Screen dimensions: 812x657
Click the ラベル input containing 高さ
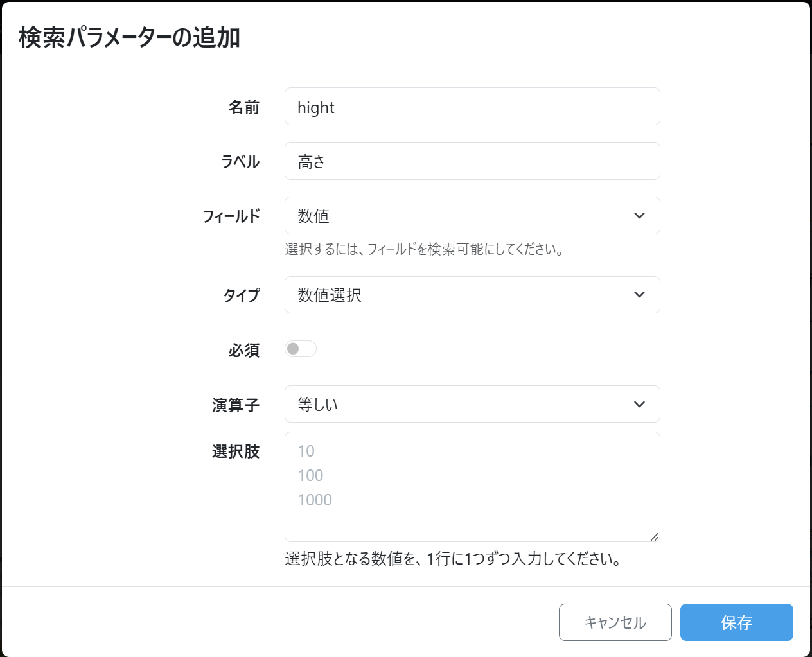tap(472, 161)
